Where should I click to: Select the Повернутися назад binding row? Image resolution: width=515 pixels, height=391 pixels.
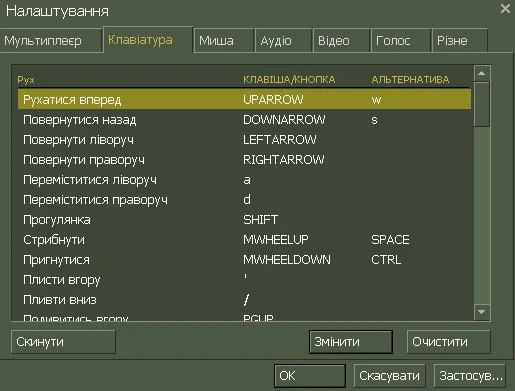coord(244,120)
